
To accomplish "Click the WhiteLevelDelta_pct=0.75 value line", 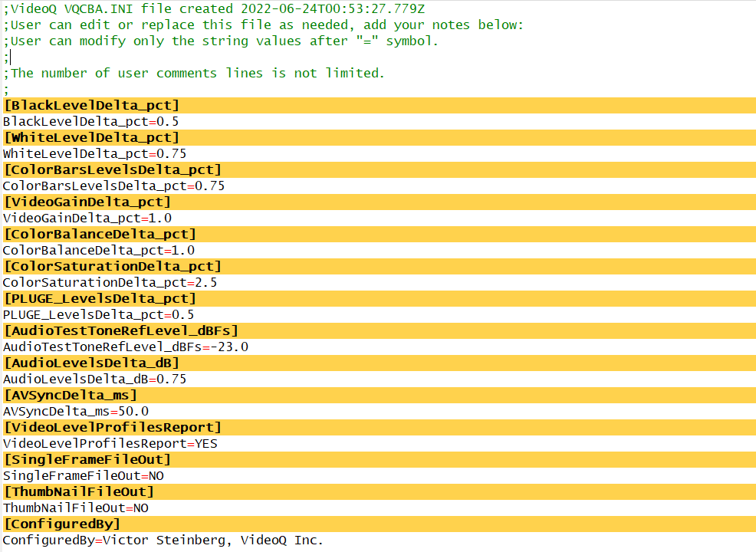I will tap(94, 153).
